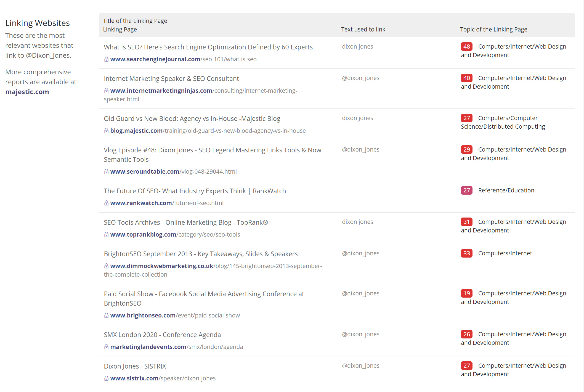Open rankwatch.com future-of-seo link
This screenshot has width=584, height=392.
(x=167, y=203)
